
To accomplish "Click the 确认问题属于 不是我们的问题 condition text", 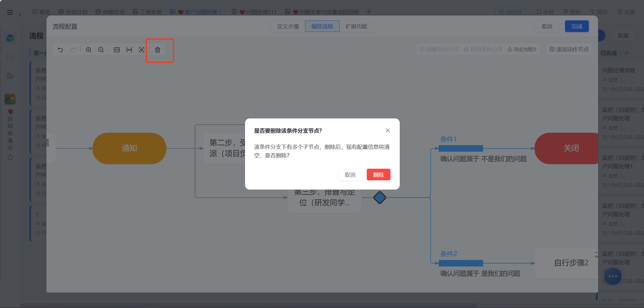I will point(483,159).
